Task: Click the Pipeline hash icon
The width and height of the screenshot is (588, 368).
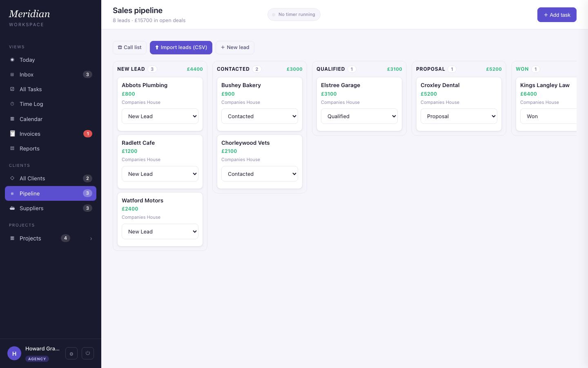Action: (12, 193)
